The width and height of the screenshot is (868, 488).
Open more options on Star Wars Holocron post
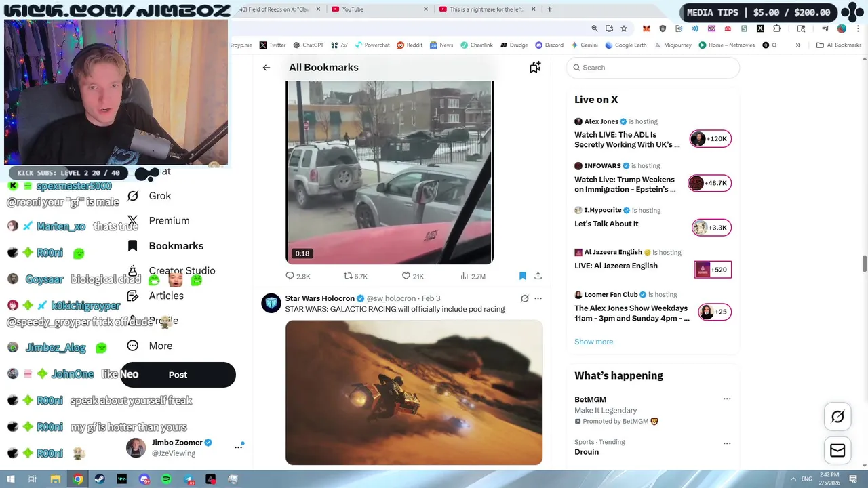pos(538,298)
